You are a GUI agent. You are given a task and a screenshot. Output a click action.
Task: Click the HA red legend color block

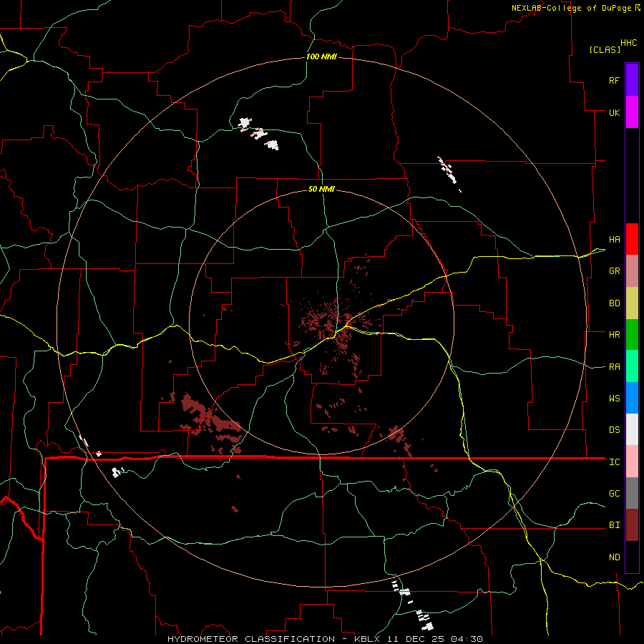[x=632, y=239]
